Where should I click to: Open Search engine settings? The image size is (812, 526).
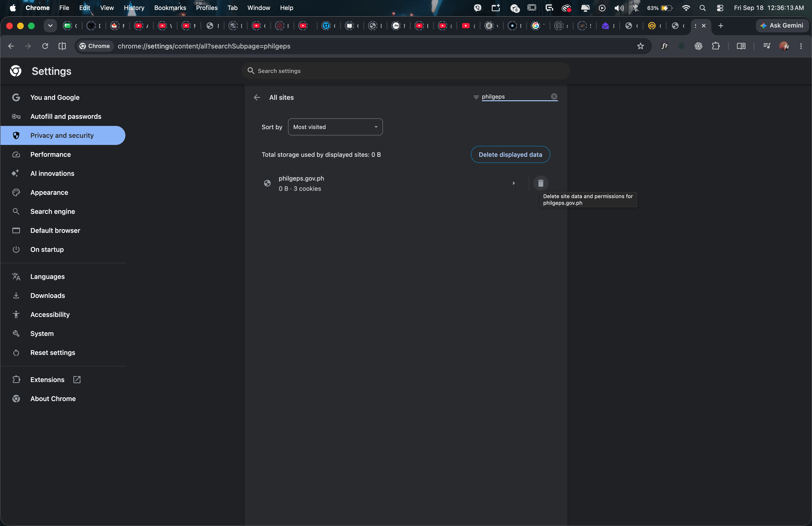(52, 212)
